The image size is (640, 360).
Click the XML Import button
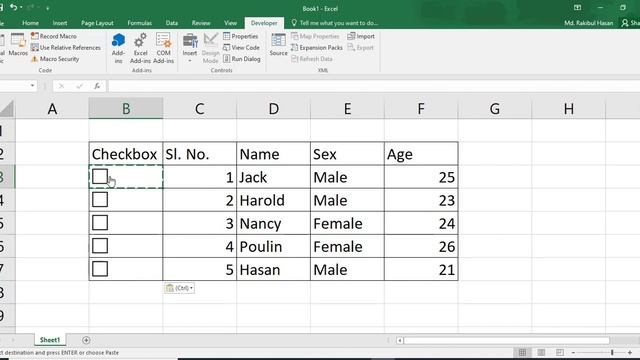(361, 36)
